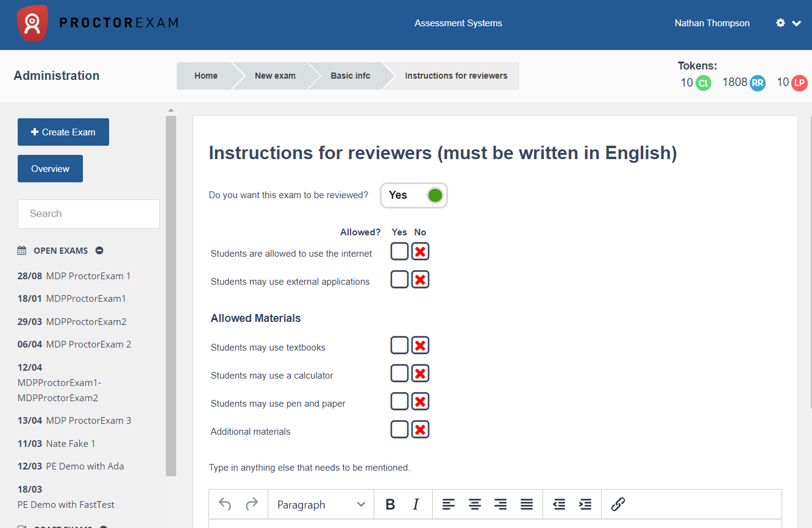Click the Search input field
The height and width of the screenshot is (528, 812).
click(x=88, y=214)
